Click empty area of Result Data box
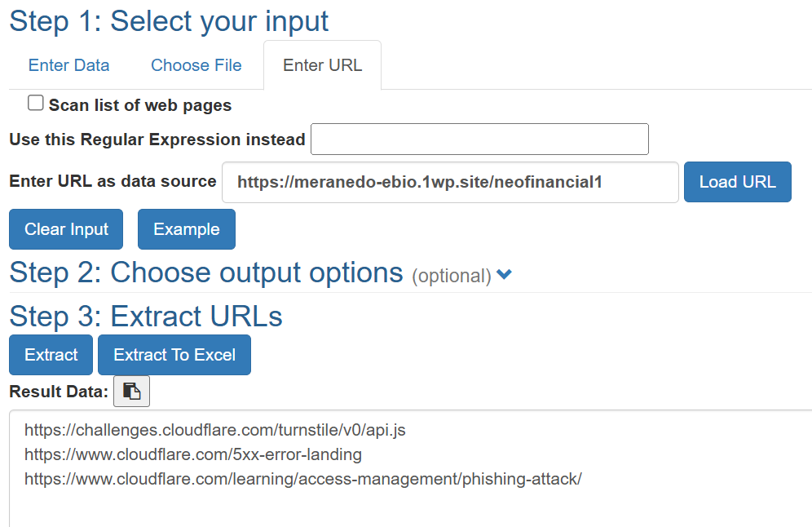 click(408, 507)
